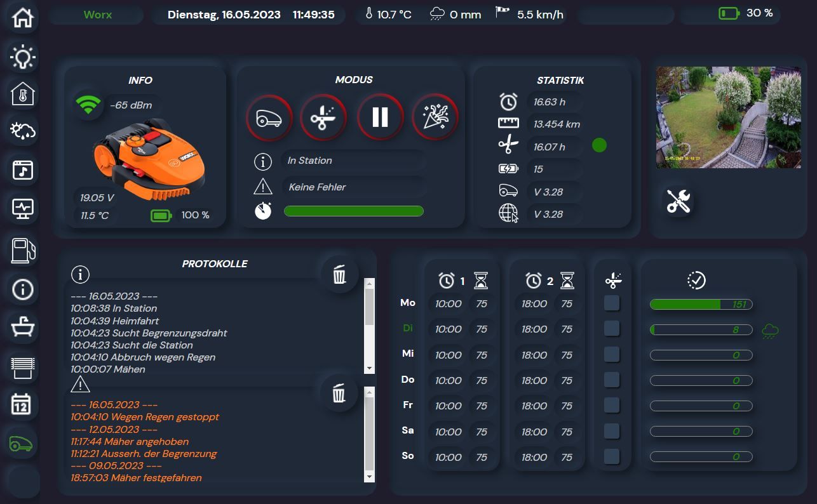Viewport: 817px width, 504px height.
Task: Pause the mower with the pause button
Action: tap(380, 117)
